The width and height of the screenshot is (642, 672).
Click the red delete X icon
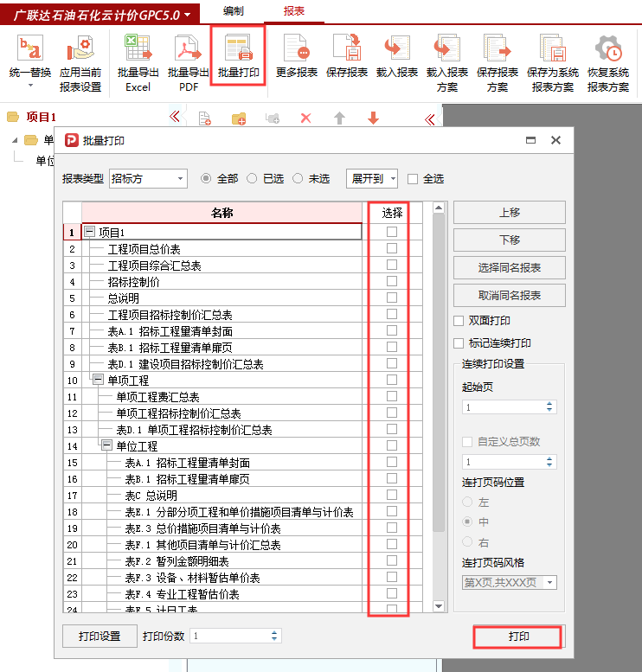pyautogui.click(x=305, y=118)
